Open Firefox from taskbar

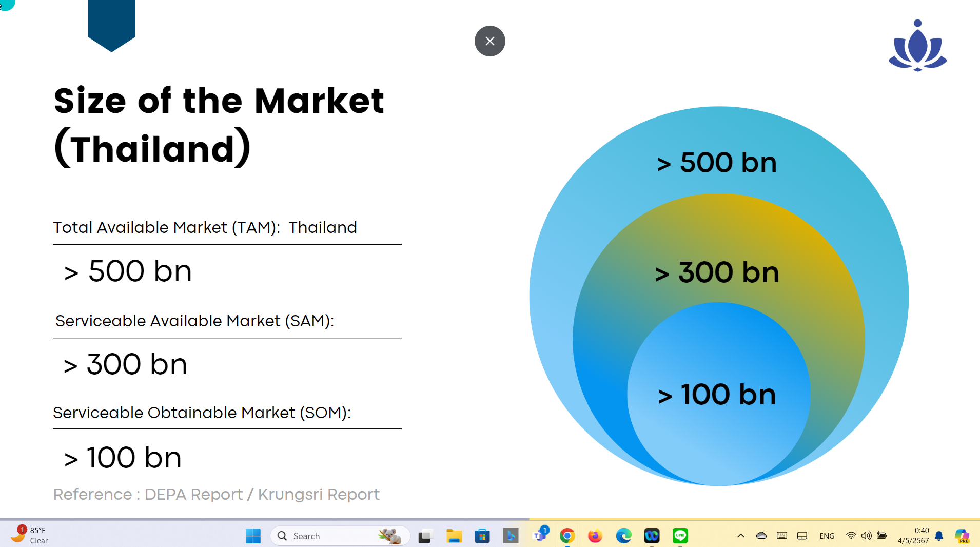(x=595, y=536)
